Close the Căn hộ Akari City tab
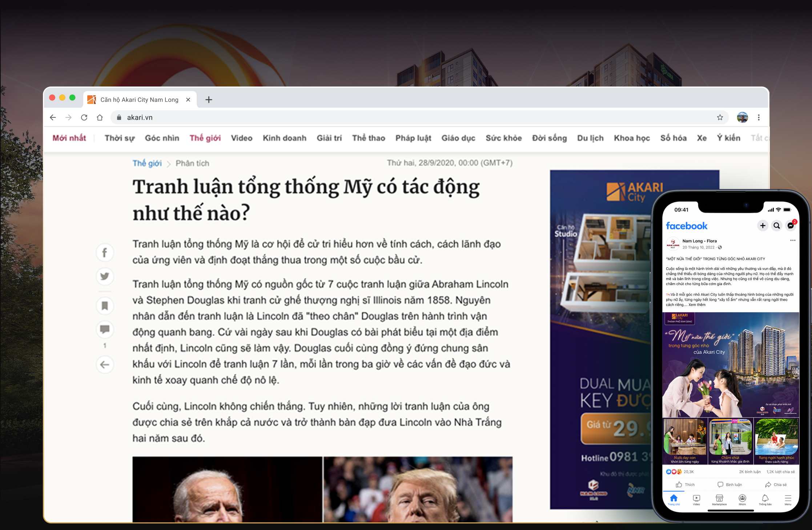The height and width of the screenshot is (530, 812). tap(188, 100)
